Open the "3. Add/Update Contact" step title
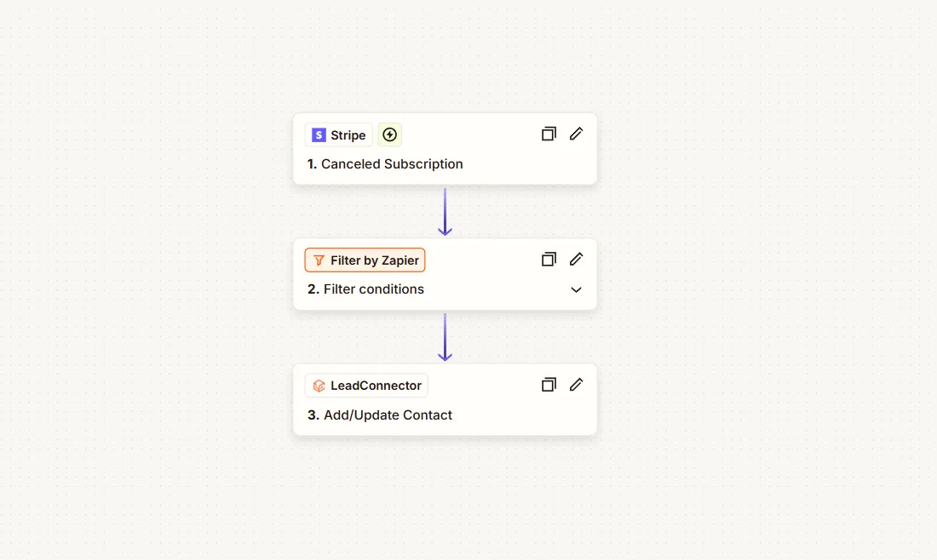937x560 pixels. click(x=379, y=415)
